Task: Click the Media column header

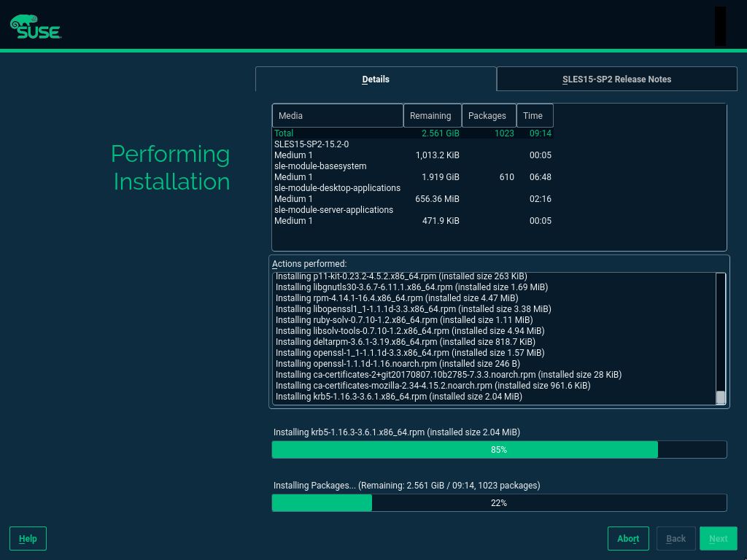Action: [x=337, y=116]
